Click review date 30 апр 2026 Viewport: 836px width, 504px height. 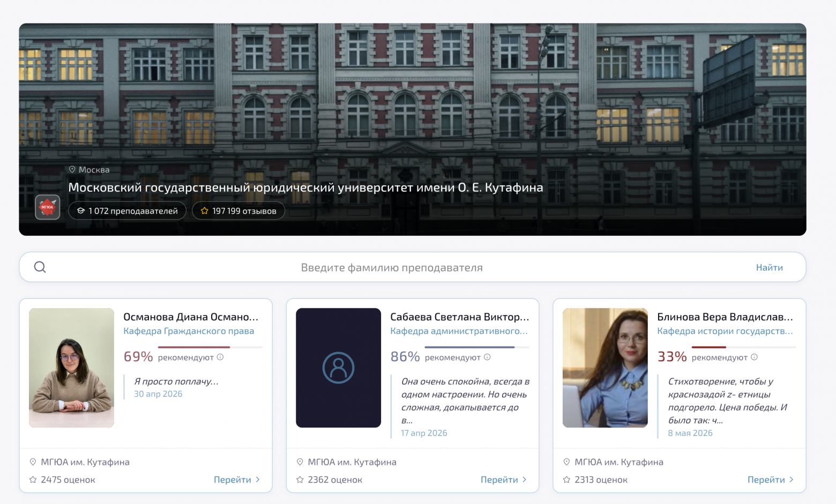tap(158, 394)
